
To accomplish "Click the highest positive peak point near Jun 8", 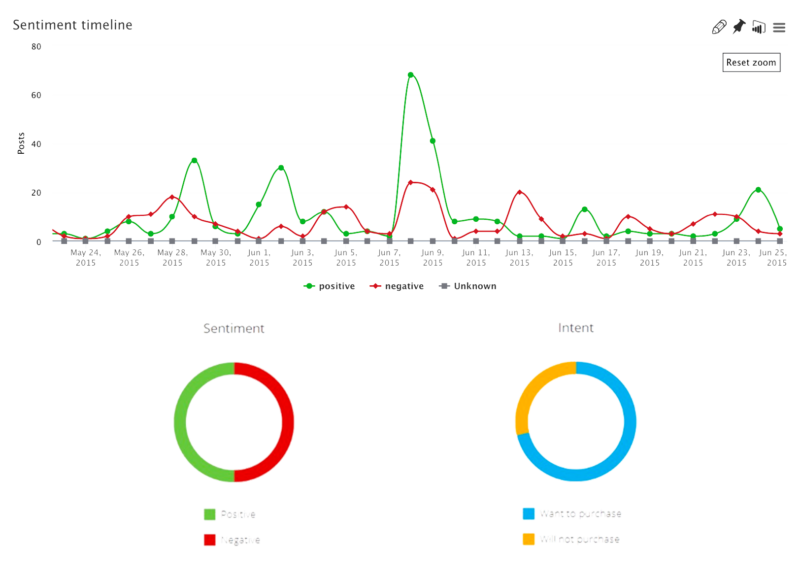I will (412, 72).
